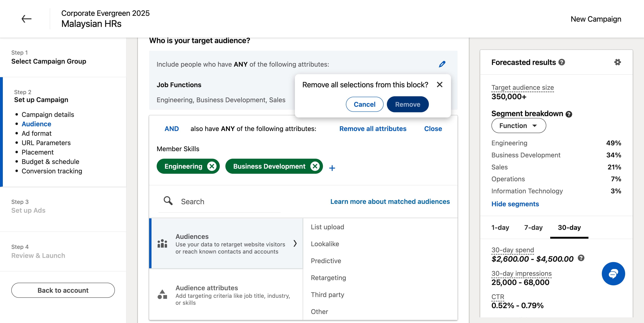Click Back to account button

(63, 290)
